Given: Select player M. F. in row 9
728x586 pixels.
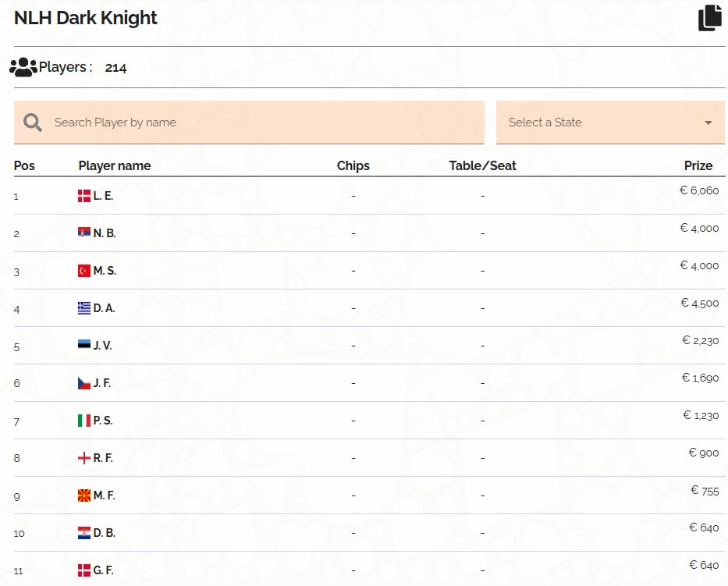Looking at the screenshot, I should (x=104, y=495).
